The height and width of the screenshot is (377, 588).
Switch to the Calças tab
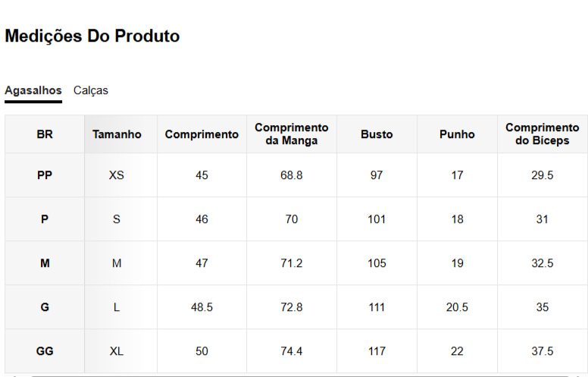(91, 90)
